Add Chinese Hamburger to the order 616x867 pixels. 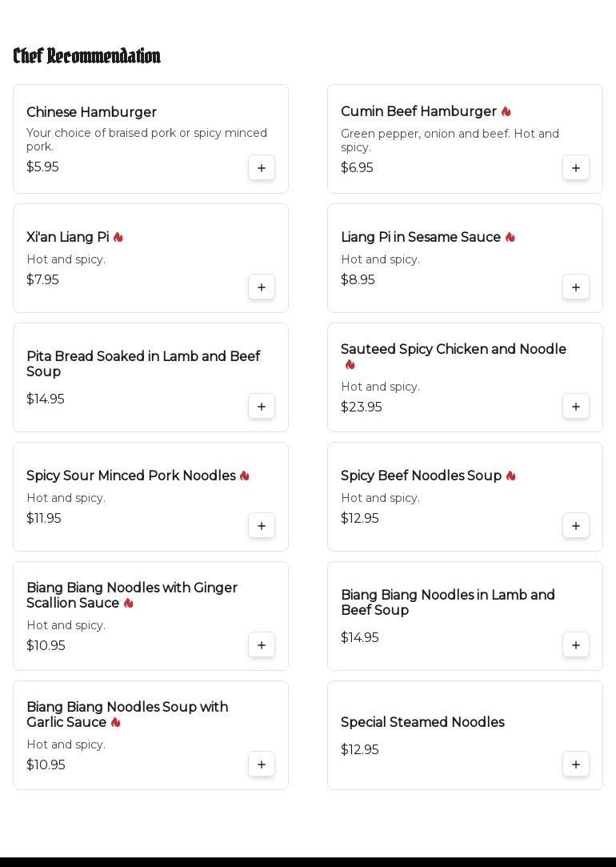[262, 168]
